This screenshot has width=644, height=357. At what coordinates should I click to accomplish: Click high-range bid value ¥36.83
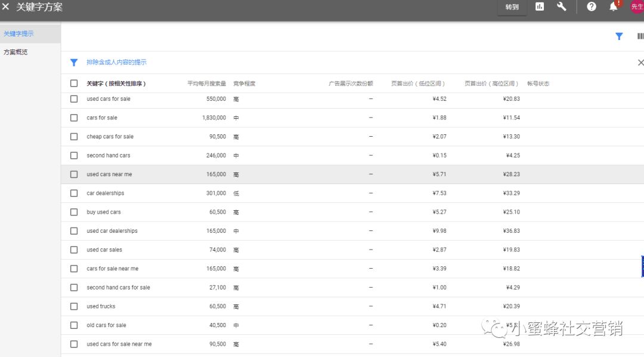[x=512, y=230]
